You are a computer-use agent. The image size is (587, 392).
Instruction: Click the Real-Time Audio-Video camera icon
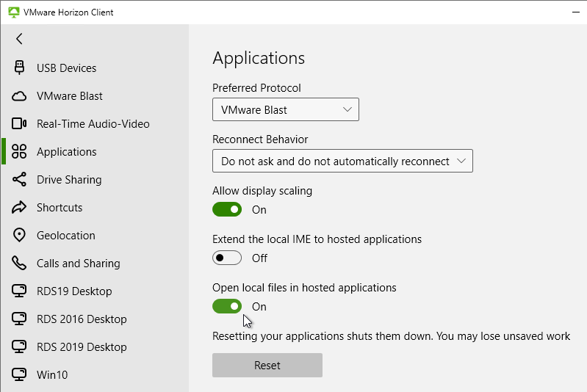click(x=19, y=124)
